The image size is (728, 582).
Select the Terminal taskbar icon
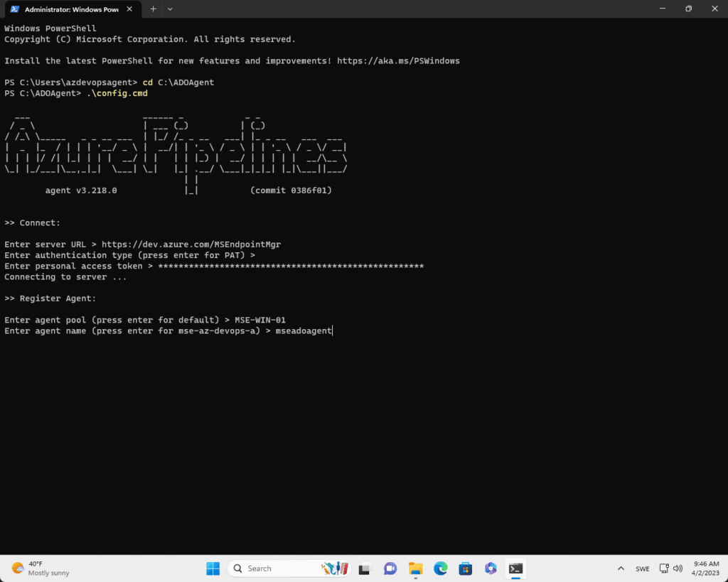point(516,568)
